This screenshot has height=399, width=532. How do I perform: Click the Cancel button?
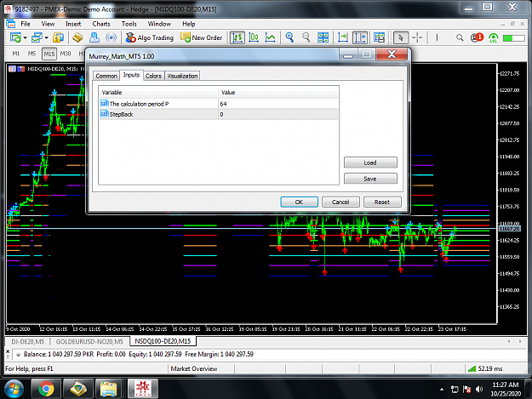pyautogui.click(x=340, y=202)
